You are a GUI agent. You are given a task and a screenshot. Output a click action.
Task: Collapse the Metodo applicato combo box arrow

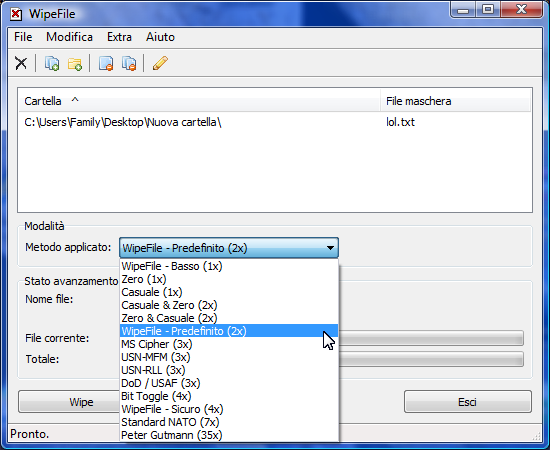tap(330, 248)
